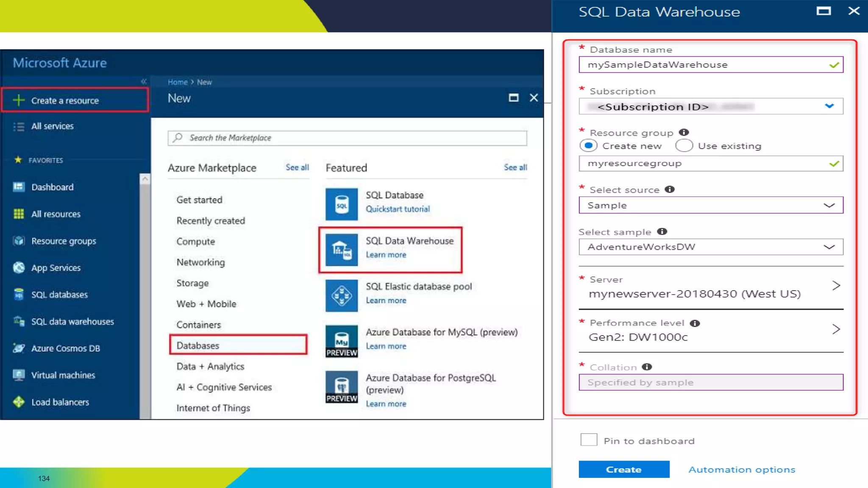Click the Azure Cosmos DB icon
868x488 pixels.
point(19,348)
